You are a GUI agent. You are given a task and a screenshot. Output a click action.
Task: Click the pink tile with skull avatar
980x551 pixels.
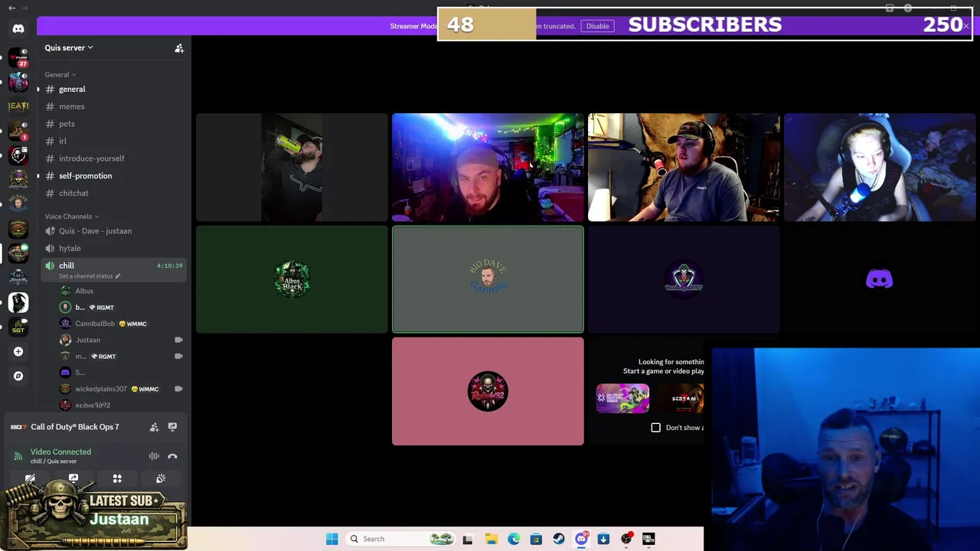click(x=488, y=391)
